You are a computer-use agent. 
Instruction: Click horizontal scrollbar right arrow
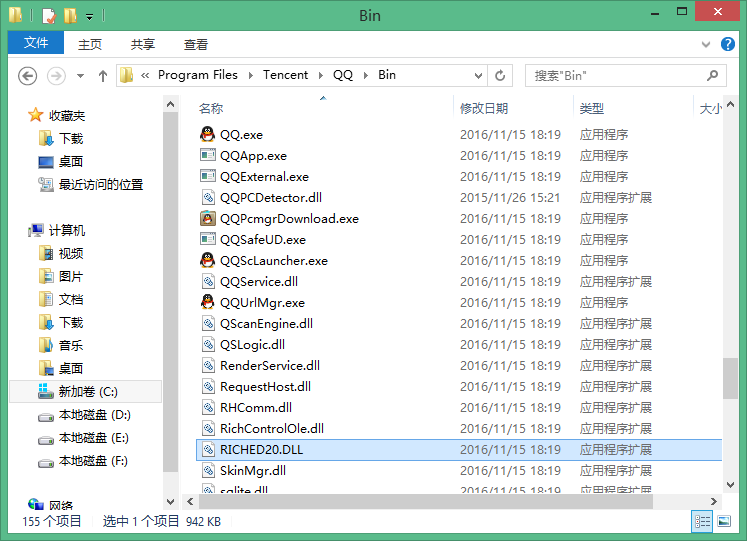713,501
